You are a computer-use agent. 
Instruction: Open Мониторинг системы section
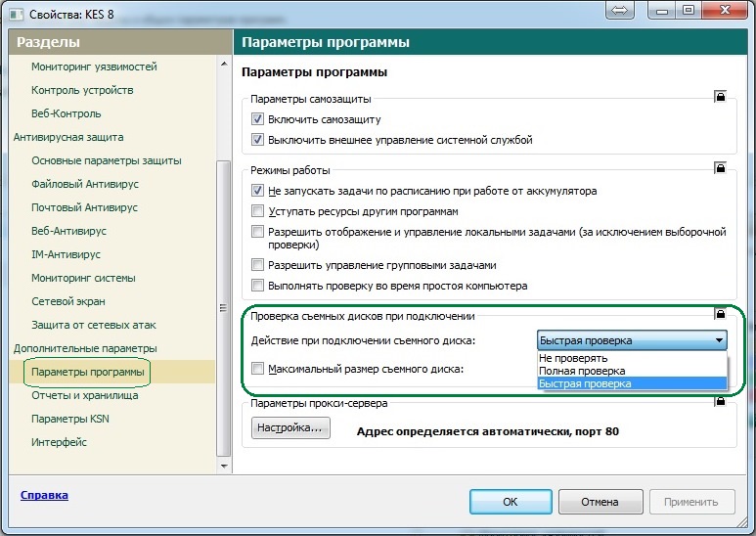click(x=83, y=278)
